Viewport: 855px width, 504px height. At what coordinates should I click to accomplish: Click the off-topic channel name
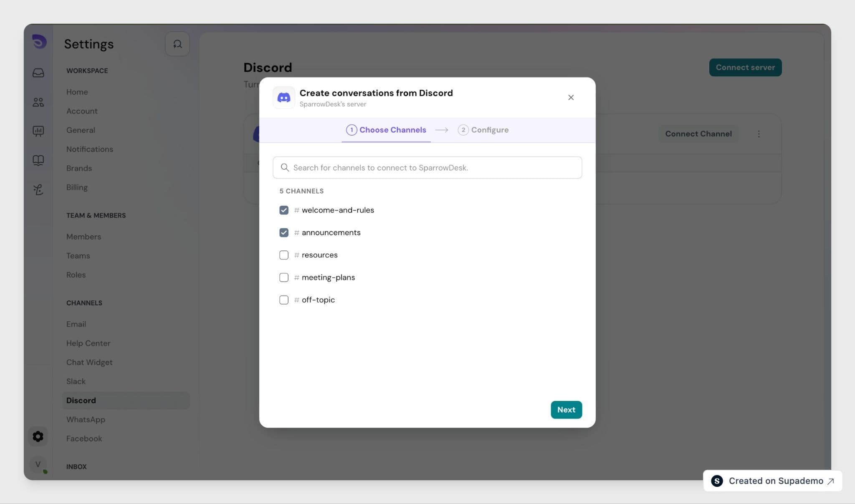pos(318,300)
